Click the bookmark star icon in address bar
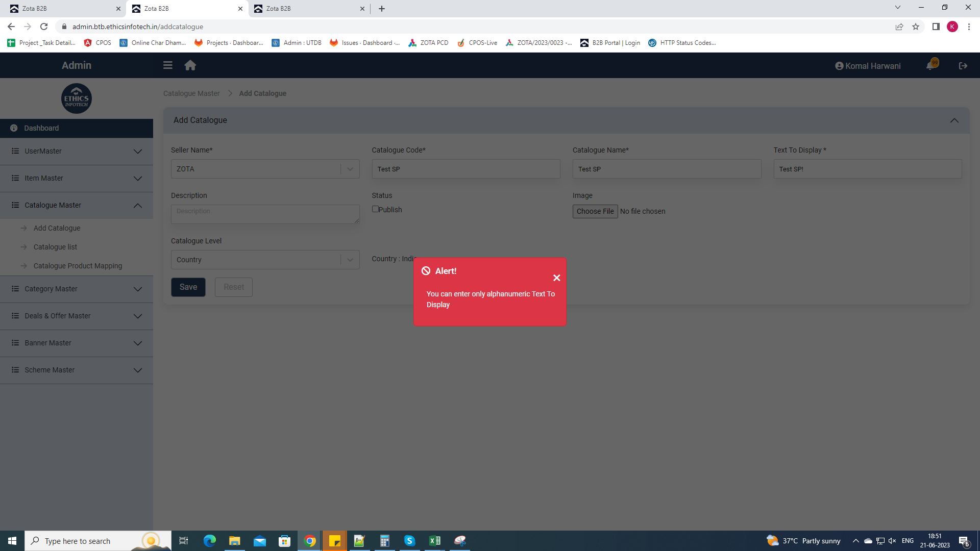Image resolution: width=980 pixels, height=551 pixels. coord(916,27)
